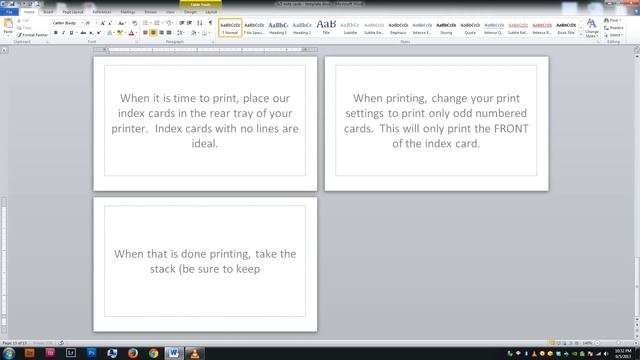Click the card text 'stack (be sure to keep'

205,269
